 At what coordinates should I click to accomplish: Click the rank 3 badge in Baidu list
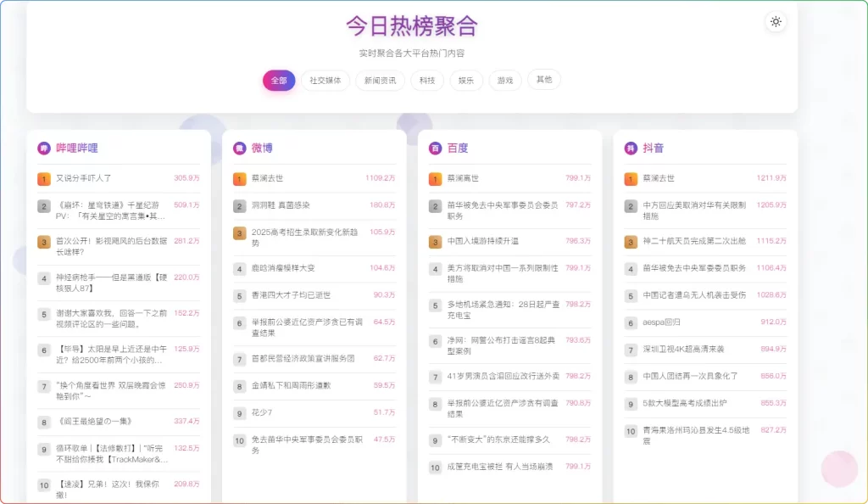point(435,240)
